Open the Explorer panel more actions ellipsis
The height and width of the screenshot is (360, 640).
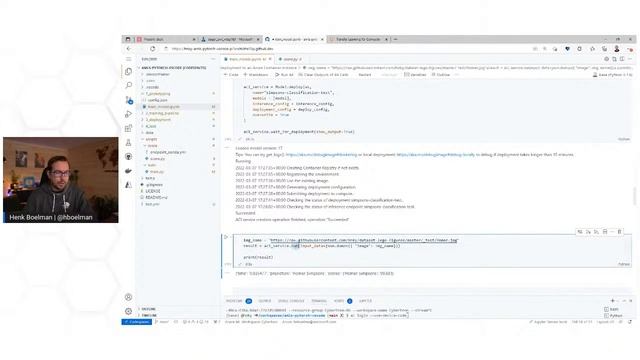(213, 59)
